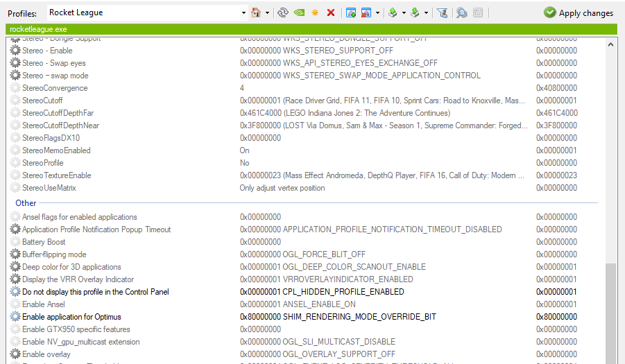Click the StereoConvergence value 4
Image resolution: width=625 pixels, height=364 pixels.
[242, 88]
